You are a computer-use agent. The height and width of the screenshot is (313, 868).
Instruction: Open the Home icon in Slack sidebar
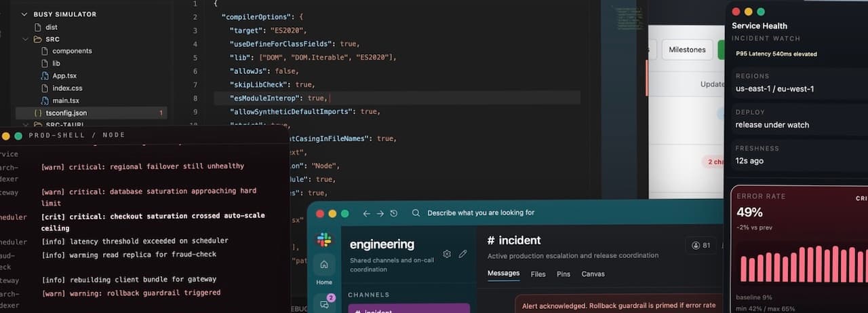coord(323,265)
